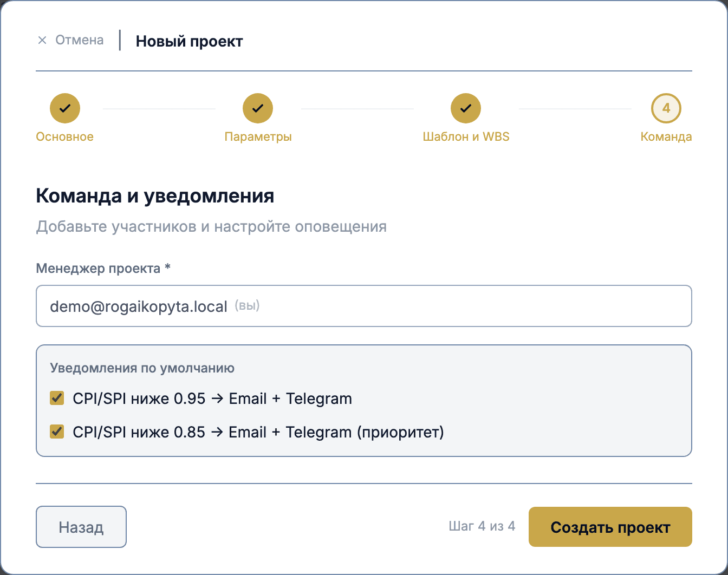
Task: Open the Параметры step label
Action: tap(258, 136)
